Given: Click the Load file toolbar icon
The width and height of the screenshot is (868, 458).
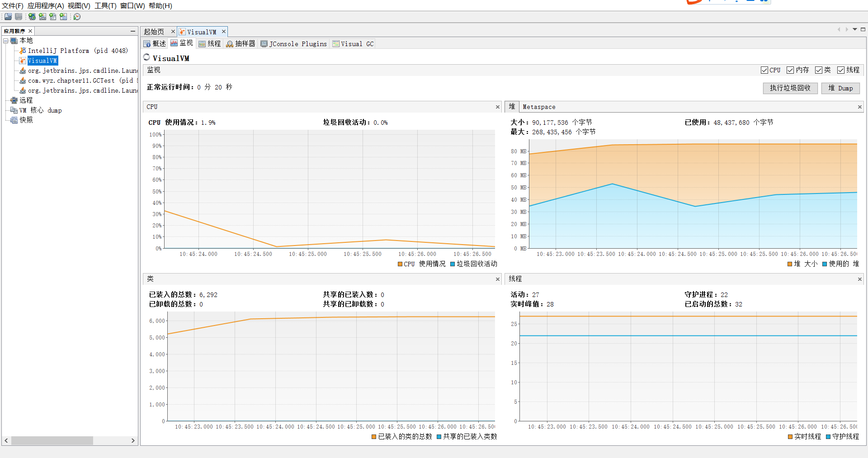Looking at the screenshot, I should (x=8, y=17).
